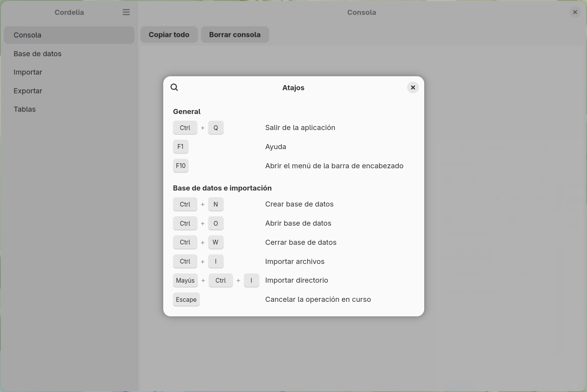Click the 'Crear base de datos' shortcut text

tap(299, 204)
